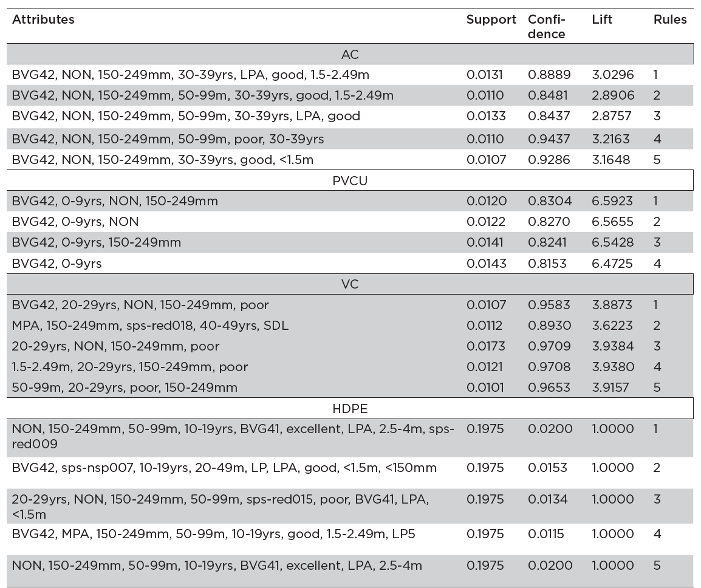Select the confidence value 0.9437
This screenshot has width=701, height=588.
pos(549,139)
